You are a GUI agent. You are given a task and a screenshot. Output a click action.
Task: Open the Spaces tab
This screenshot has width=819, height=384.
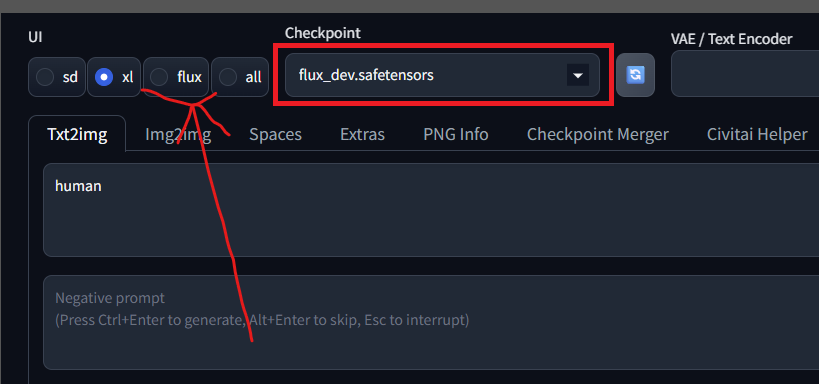[x=275, y=134]
